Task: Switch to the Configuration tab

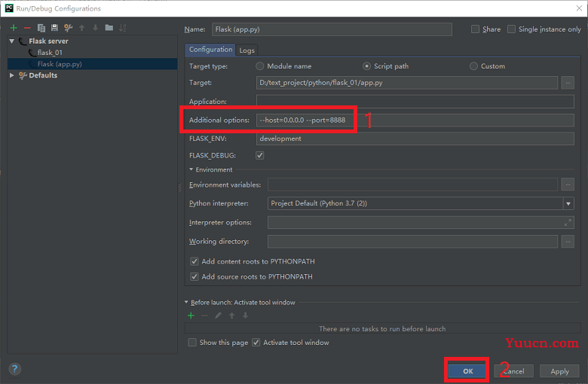Action: [x=210, y=50]
